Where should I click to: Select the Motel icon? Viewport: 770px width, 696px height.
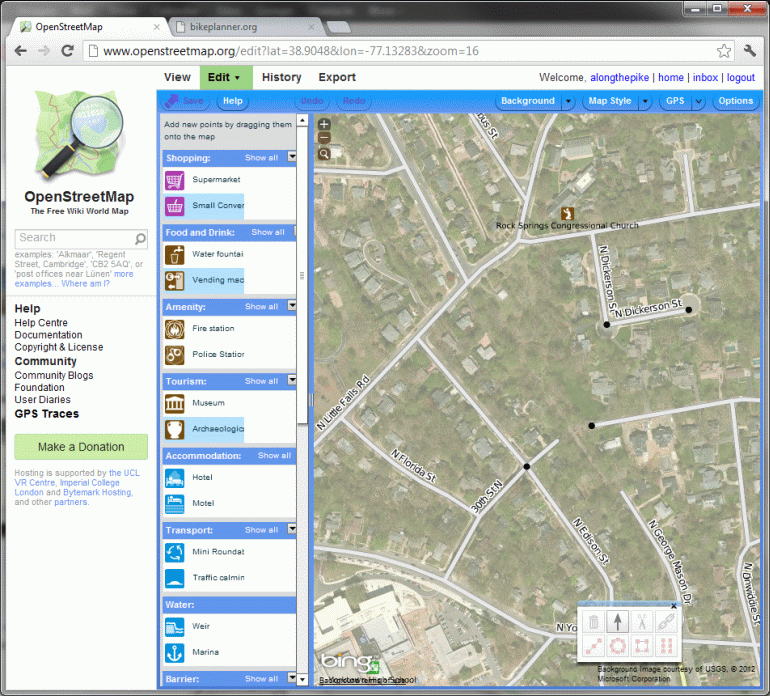tap(174, 504)
